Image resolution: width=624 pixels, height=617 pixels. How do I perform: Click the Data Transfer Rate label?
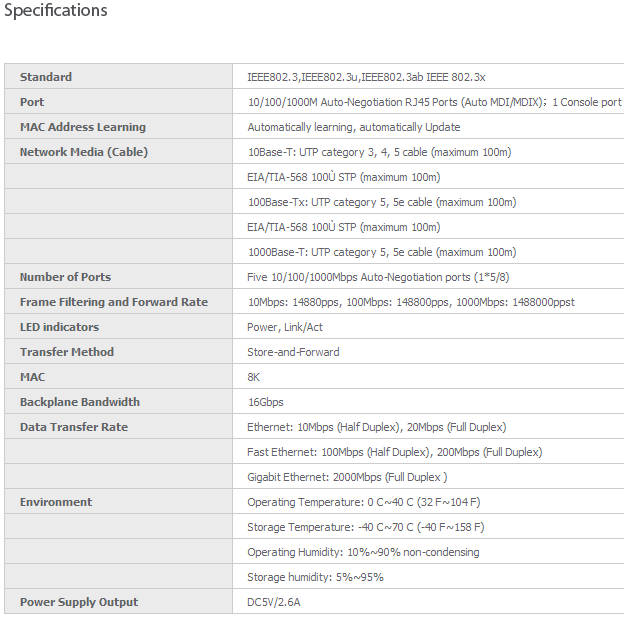74,427
